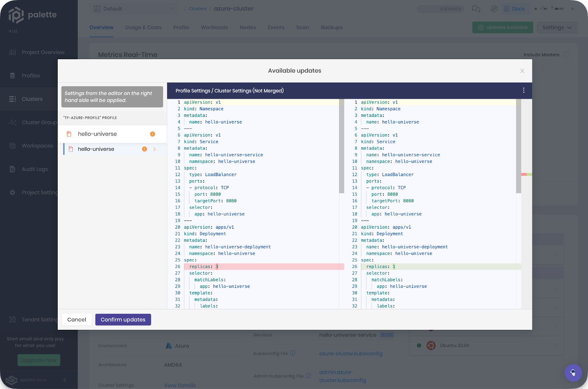
Task: Switch to the Workloads tab
Action: pos(214,27)
